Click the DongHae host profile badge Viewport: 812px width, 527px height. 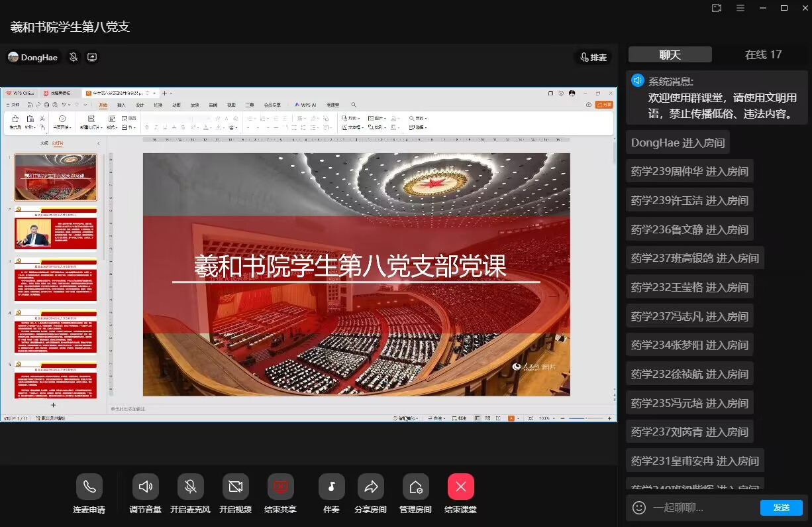click(x=33, y=58)
